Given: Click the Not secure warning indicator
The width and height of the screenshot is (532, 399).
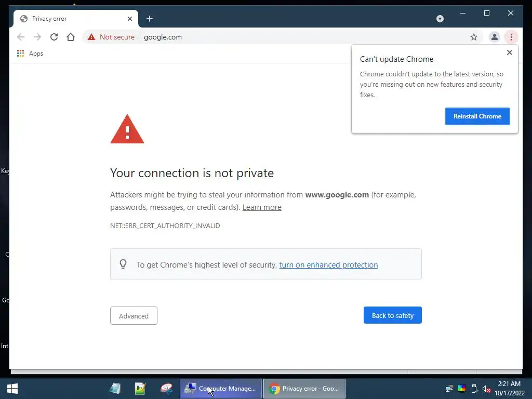Looking at the screenshot, I should point(111,37).
